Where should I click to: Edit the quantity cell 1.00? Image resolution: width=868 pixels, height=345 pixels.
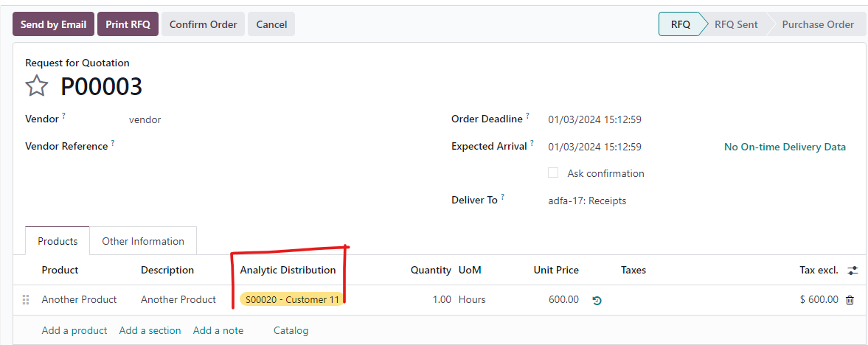click(x=441, y=299)
